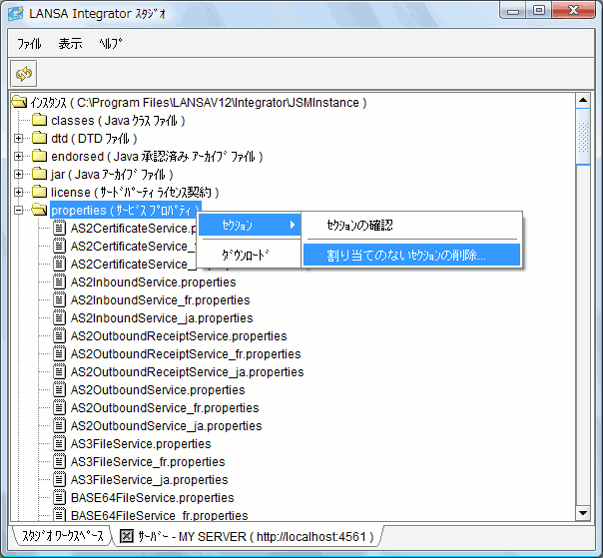Viewport: 603px width, 558px height.
Task: Expand the dtd folder node
Action: [18, 138]
